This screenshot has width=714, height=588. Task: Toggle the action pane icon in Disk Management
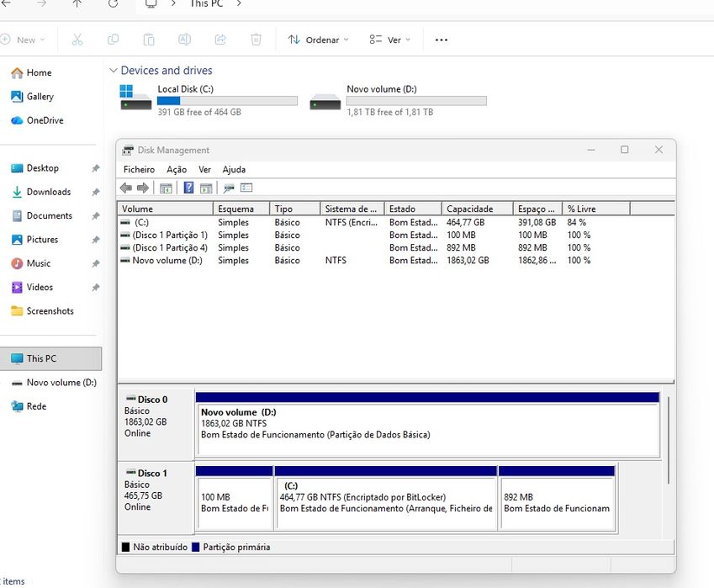tap(206, 188)
